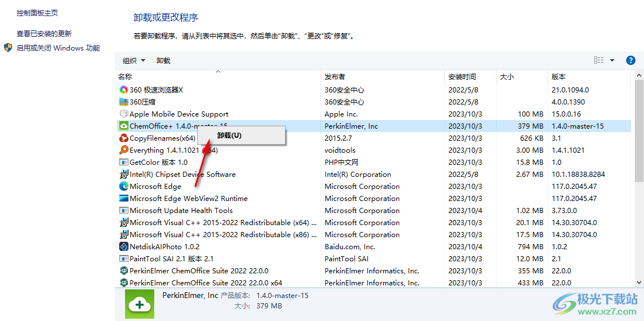
Task: Click the 360 极速浏览器X program icon
Action: pyautogui.click(x=124, y=90)
